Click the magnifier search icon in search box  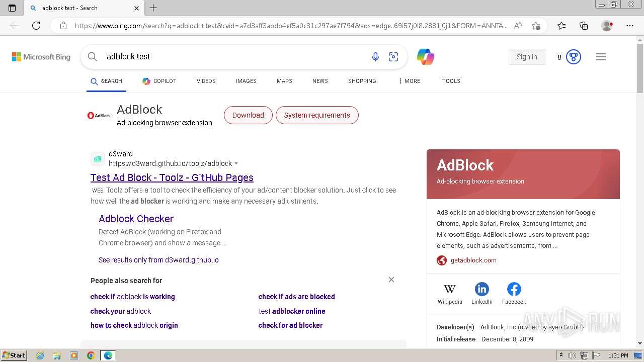coord(93,57)
